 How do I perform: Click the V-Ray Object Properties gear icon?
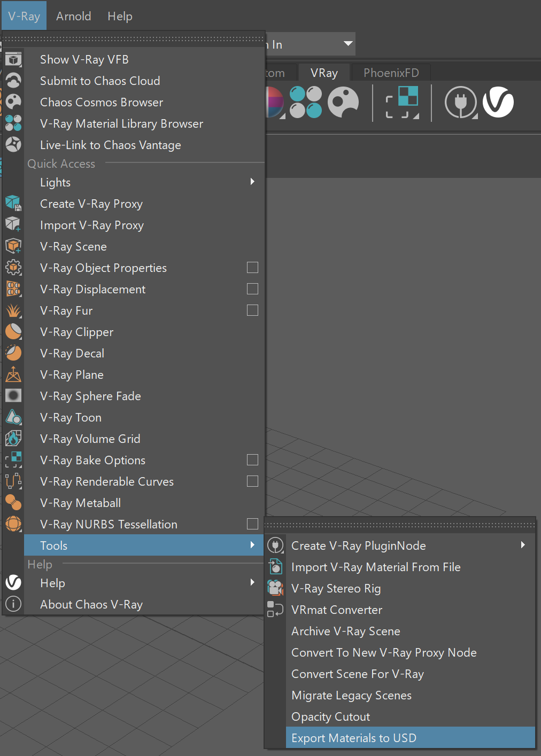click(13, 268)
